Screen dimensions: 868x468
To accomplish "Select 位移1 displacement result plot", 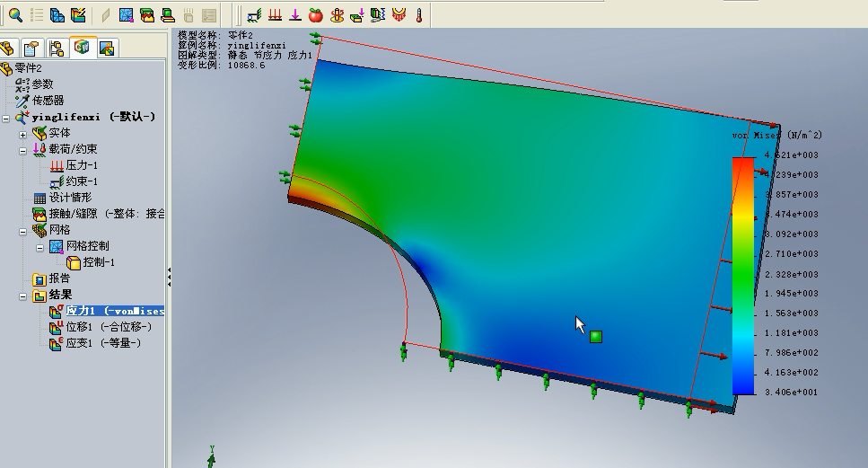I will 108,327.
